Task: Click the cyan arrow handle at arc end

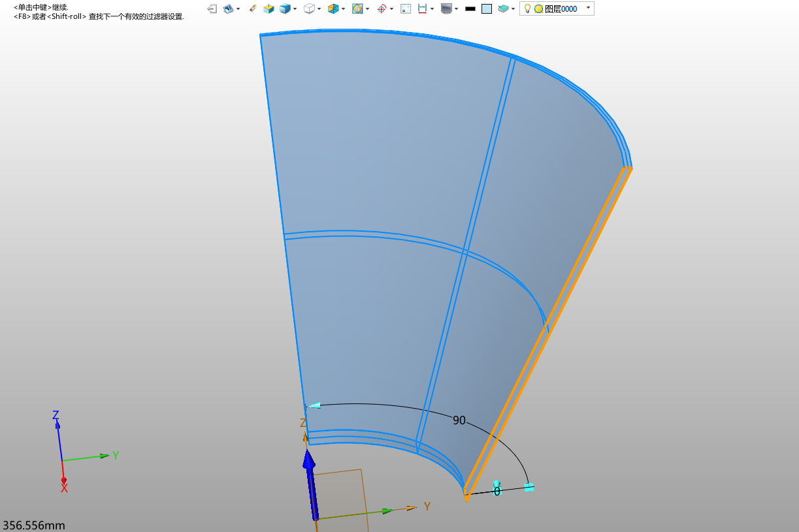Action: click(314, 405)
